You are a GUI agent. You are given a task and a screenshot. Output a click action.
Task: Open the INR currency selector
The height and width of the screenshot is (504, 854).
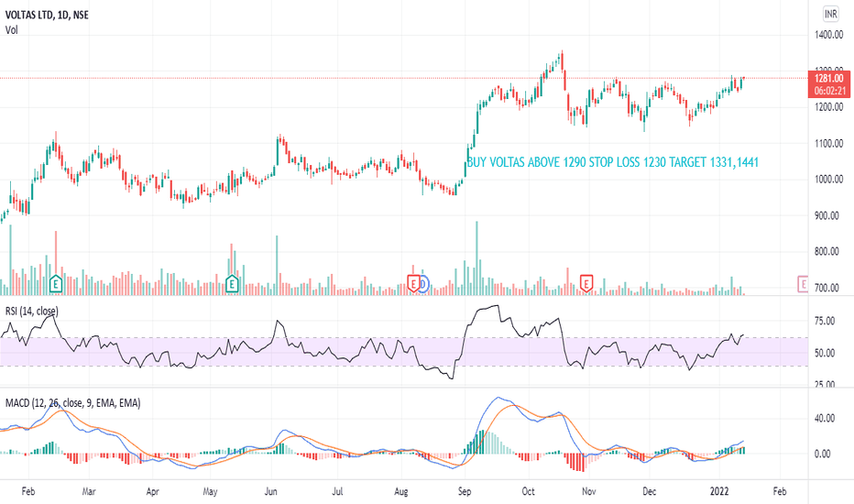830,14
